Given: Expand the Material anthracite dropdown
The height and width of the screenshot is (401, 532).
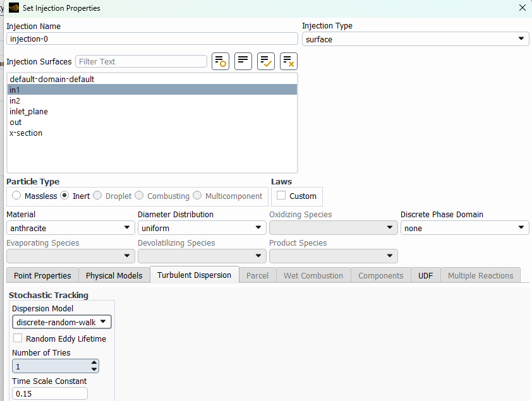Looking at the screenshot, I should [x=70, y=228].
